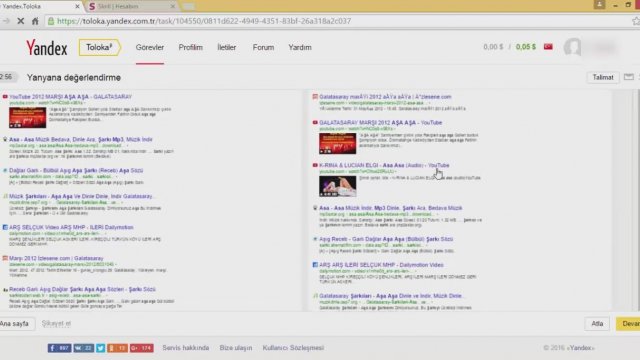Open the Profilim menu item
Image resolution: width=640 pixels, height=360 pixels.
pos(191,47)
